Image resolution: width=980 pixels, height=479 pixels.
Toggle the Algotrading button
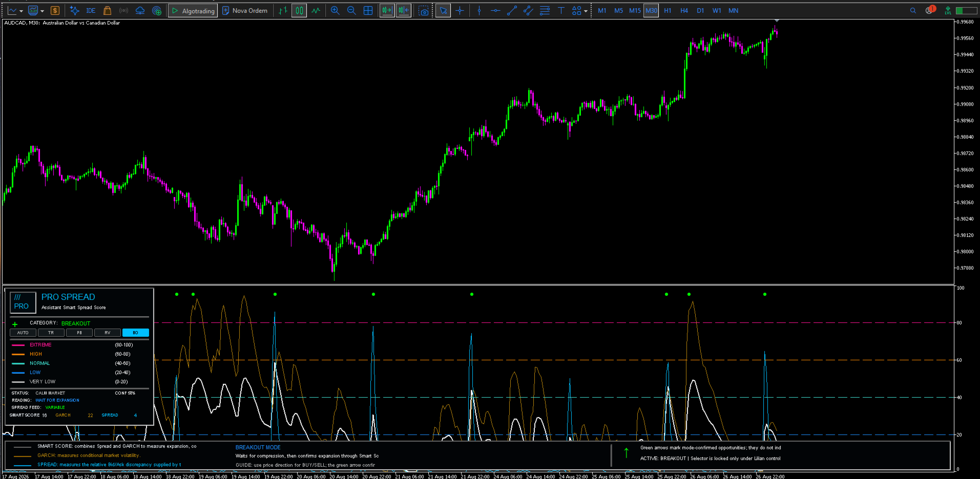[x=193, y=11]
